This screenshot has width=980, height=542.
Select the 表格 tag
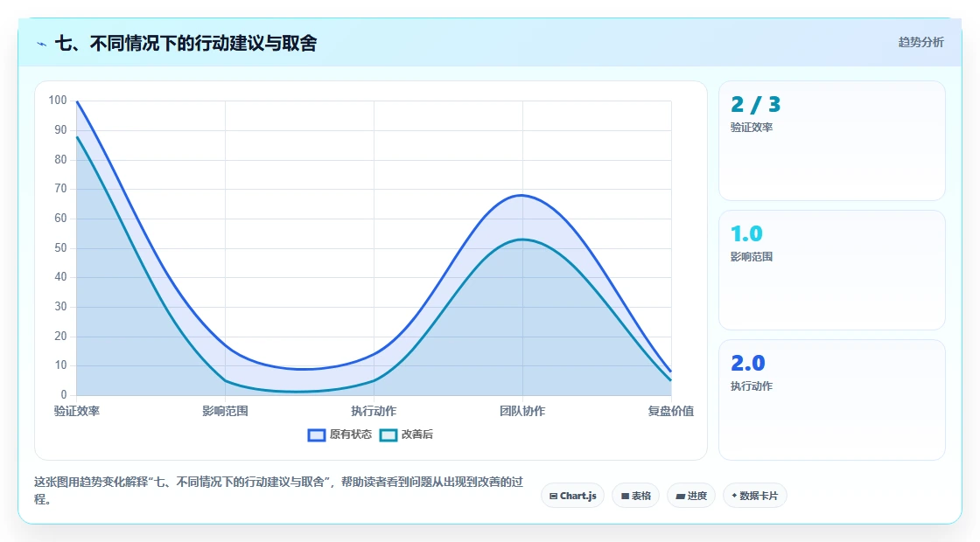point(635,496)
